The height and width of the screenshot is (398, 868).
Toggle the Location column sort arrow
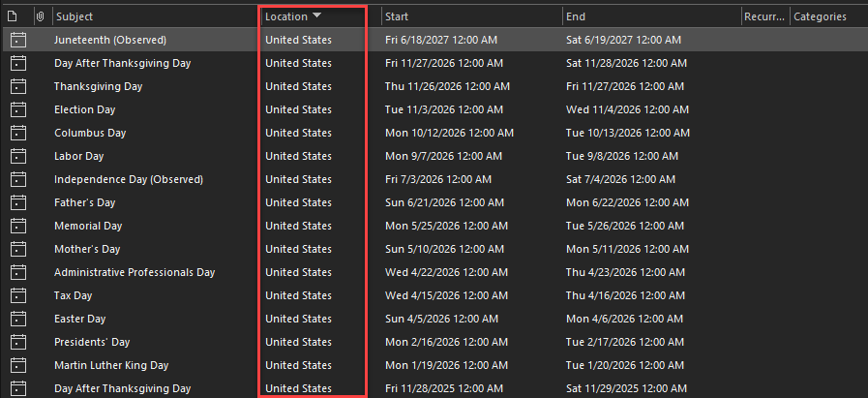[x=317, y=16]
